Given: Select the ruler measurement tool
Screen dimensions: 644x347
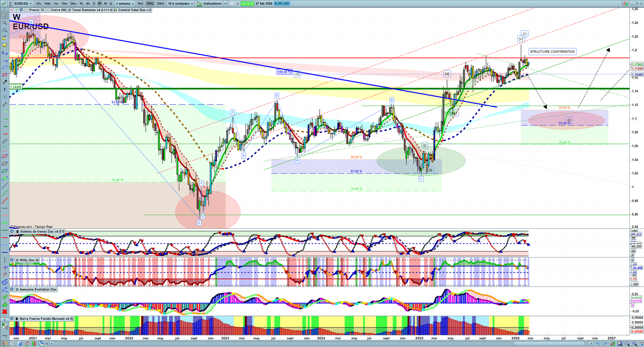Looking at the screenshot, I should [x=4, y=141].
